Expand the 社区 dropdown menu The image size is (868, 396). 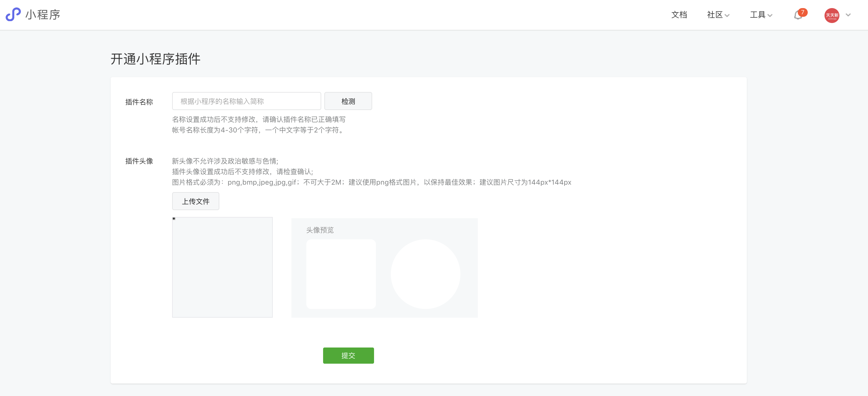pyautogui.click(x=717, y=15)
